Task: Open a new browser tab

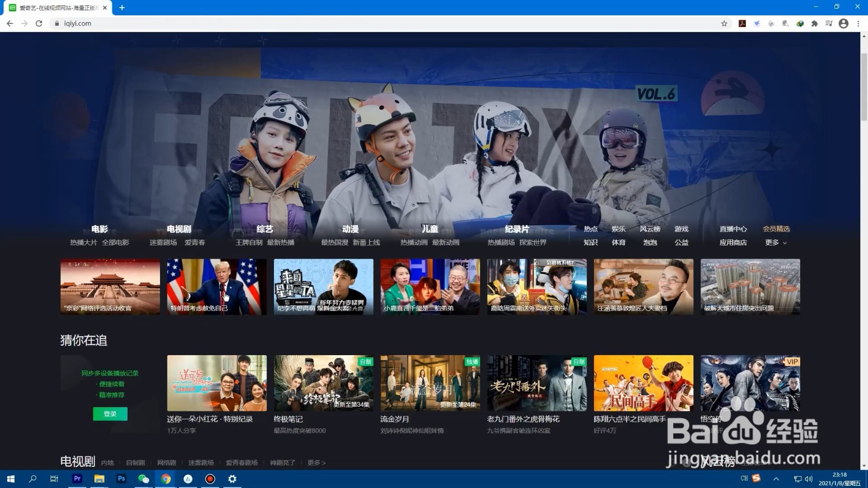Action: point(122,8)
